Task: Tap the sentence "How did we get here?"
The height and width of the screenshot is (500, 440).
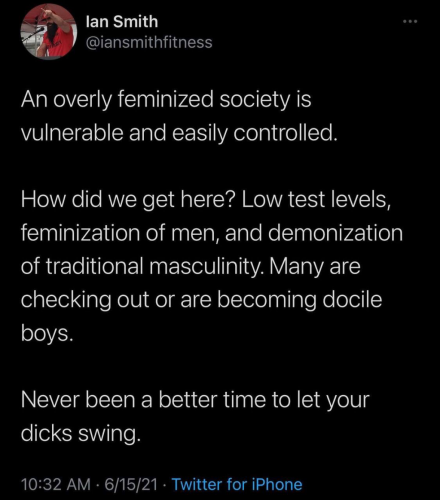Action: point(129,201)
